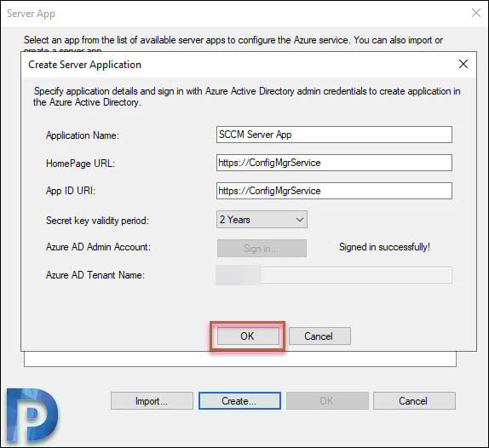Click the Application Name text field

[334, 135]
